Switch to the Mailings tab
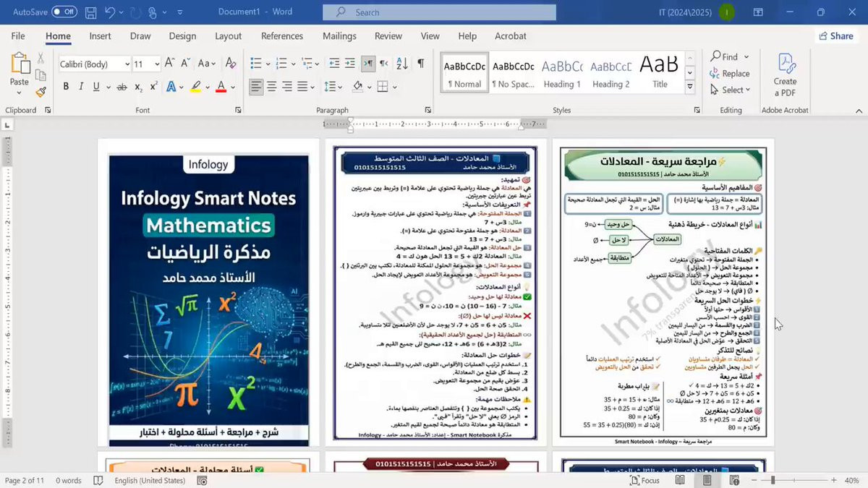 pos(339,36)
